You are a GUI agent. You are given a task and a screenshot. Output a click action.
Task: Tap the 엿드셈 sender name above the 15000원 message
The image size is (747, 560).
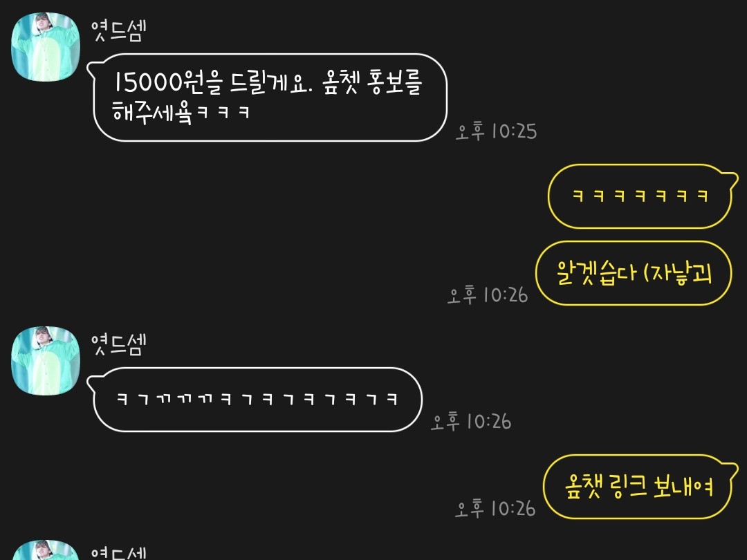pyautogui.click(x=119, y=31)
